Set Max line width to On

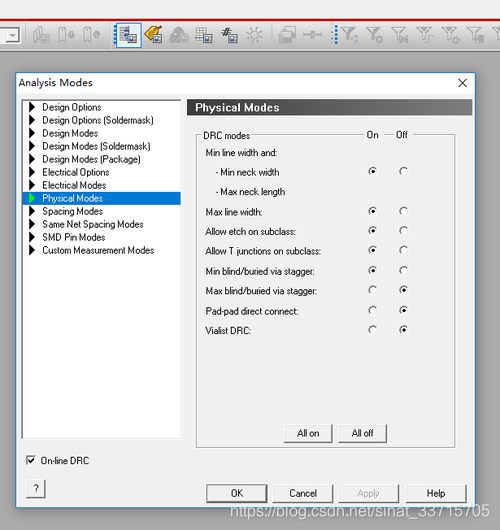(372, 211)
